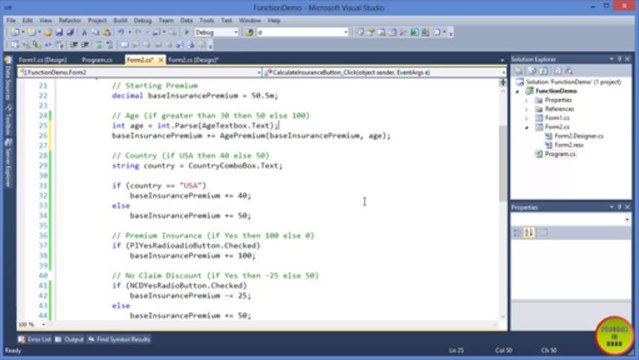
Task: Click the code editor vertical scrollbar thumb
Action: tap(503, 163)
